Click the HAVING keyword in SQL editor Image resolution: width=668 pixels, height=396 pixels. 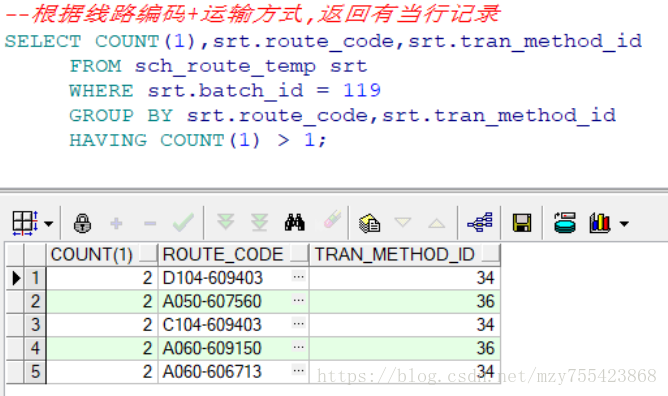pos(108,140)
